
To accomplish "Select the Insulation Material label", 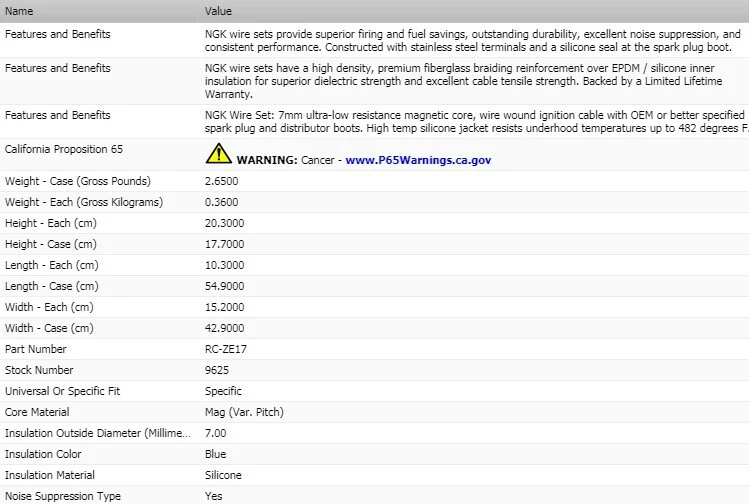I will 50,475.
